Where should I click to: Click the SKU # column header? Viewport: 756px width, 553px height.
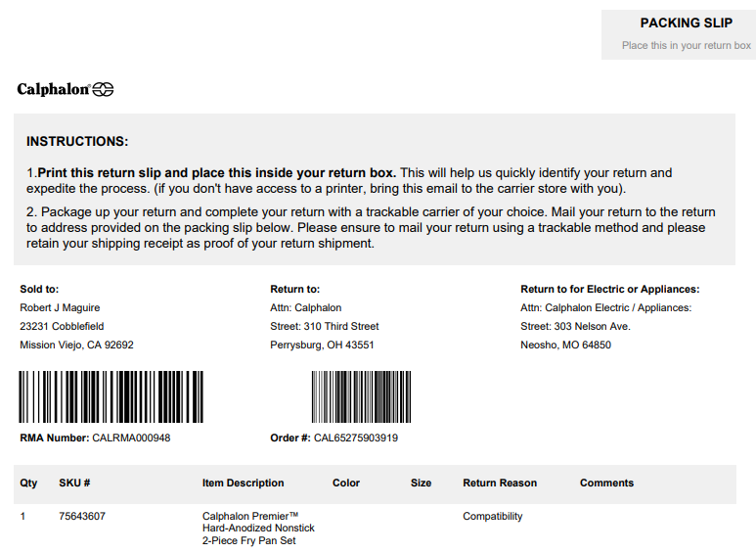point(74,484)
